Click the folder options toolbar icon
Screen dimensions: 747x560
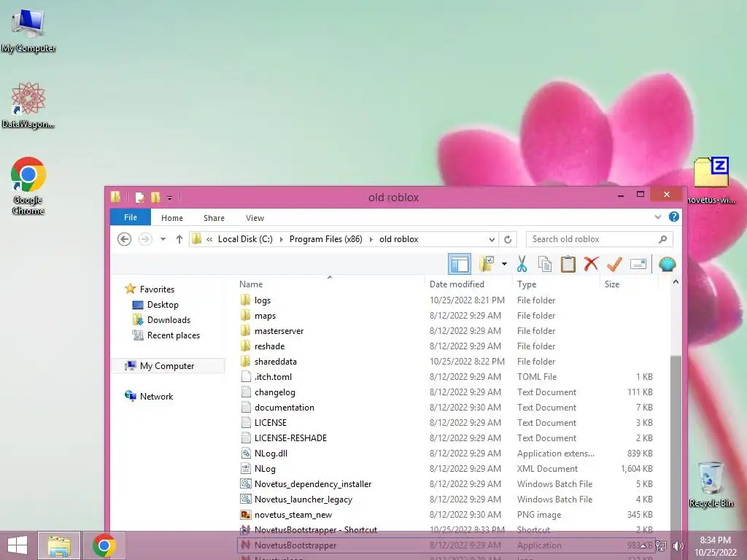[x=487, y=264]
